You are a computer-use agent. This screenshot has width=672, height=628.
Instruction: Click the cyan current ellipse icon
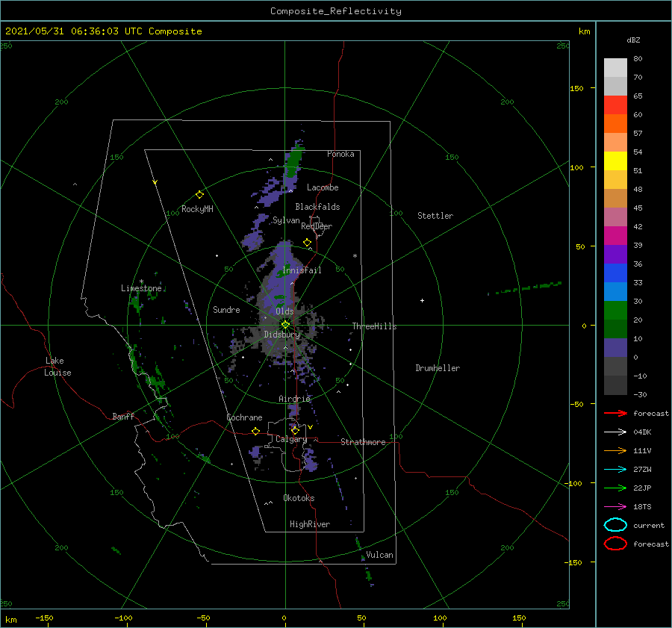coord(615,525)
